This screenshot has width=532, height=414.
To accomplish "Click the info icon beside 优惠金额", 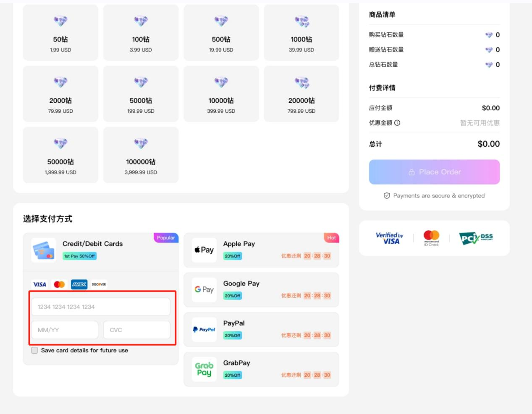I will (x=397, y=123).
